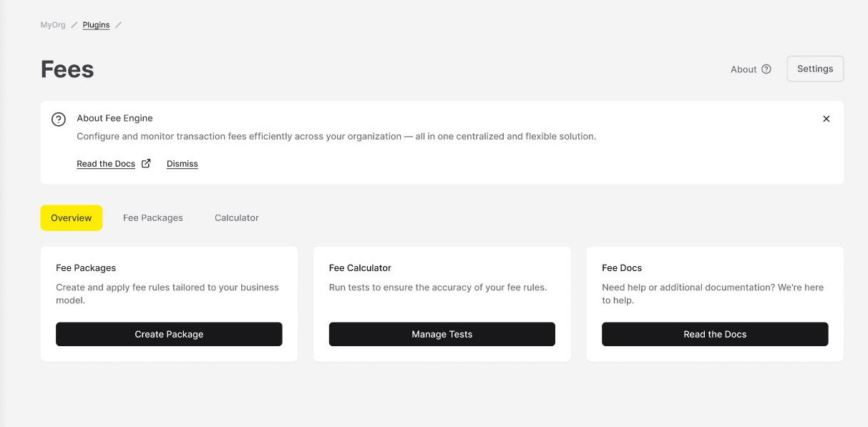Dismiss the About Fee Engine notice
This screenshot has width=868, height=427.
(x=182, y=164)
